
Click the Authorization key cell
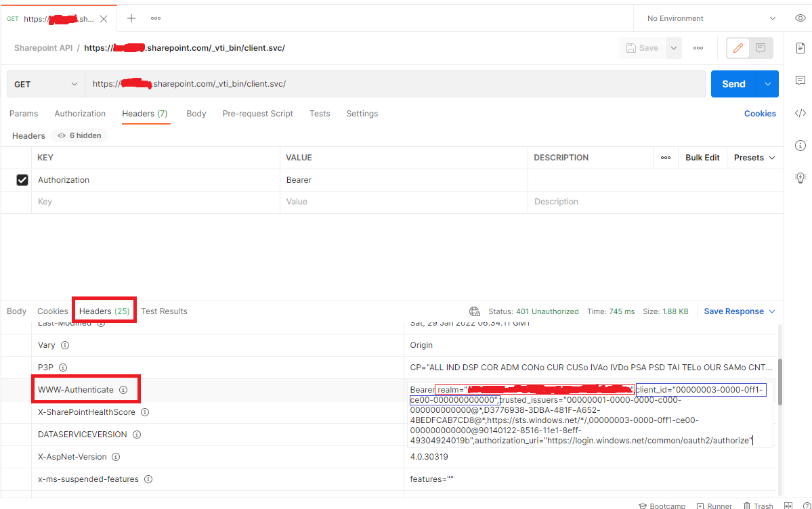[x=156, y=179]
